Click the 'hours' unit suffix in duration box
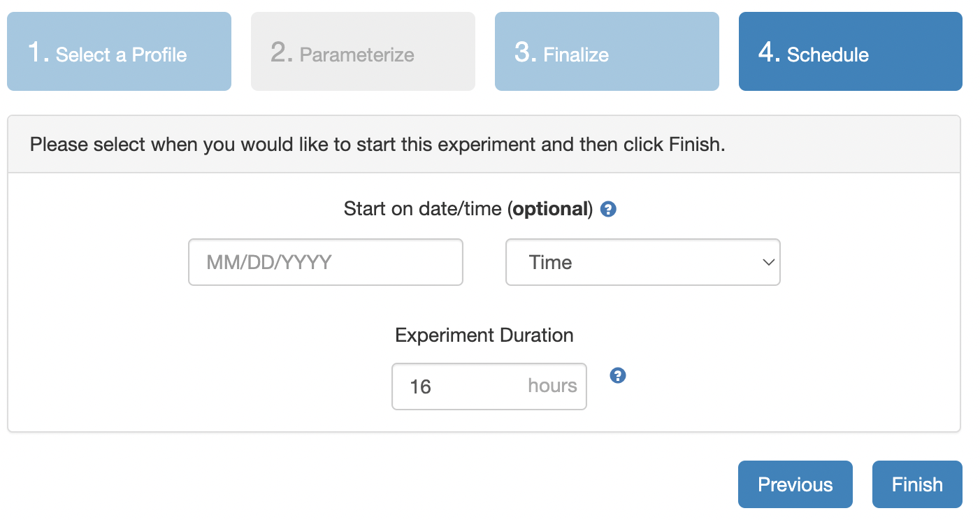This screenshot has height=520, width=980. coord(552,386)
